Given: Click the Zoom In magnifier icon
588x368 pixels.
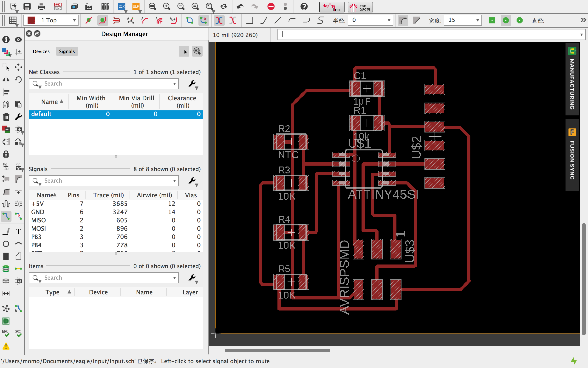Looking at the screenshot, I should [x=167, y=7].
